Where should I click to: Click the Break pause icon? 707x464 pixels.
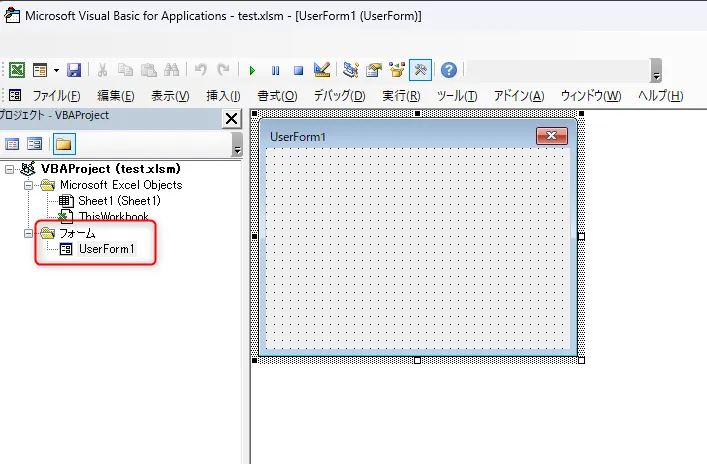pos(275,70)
